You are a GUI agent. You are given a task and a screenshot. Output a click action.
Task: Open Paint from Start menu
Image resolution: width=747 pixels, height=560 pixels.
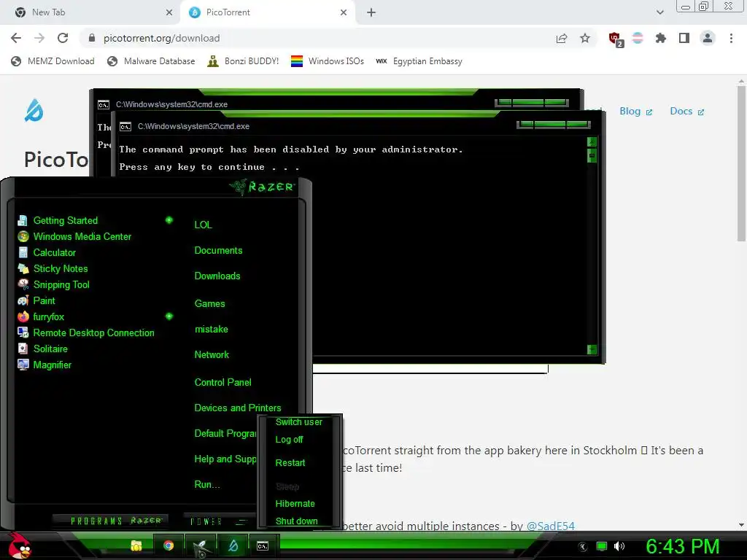pyautogui.click(x=36, y=301)
